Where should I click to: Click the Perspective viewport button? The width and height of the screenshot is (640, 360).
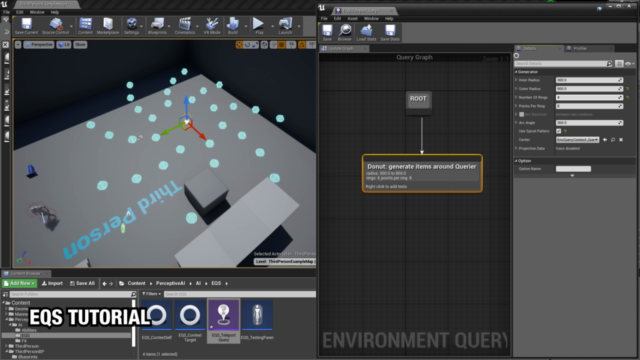tap(39, 44)
